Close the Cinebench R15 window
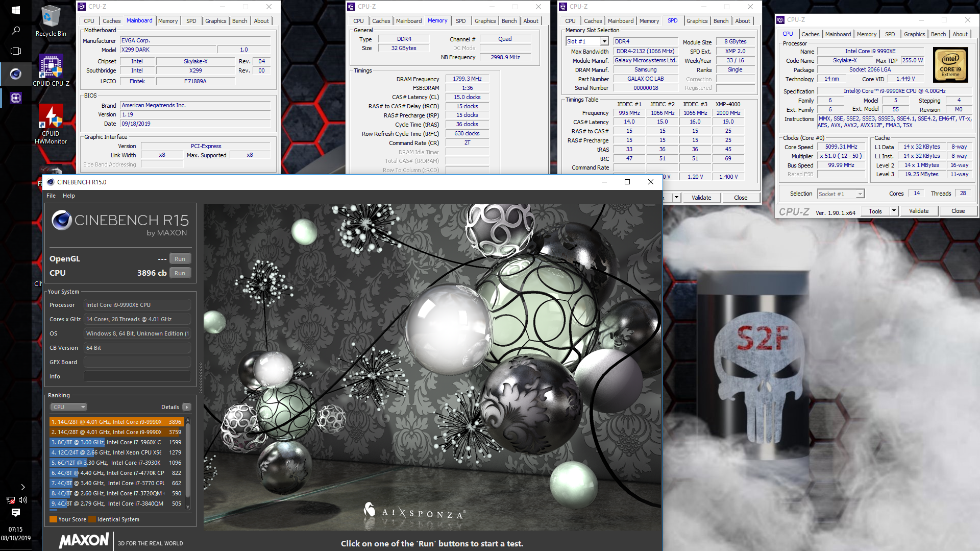The image size is (980, 551). (651, 182)
